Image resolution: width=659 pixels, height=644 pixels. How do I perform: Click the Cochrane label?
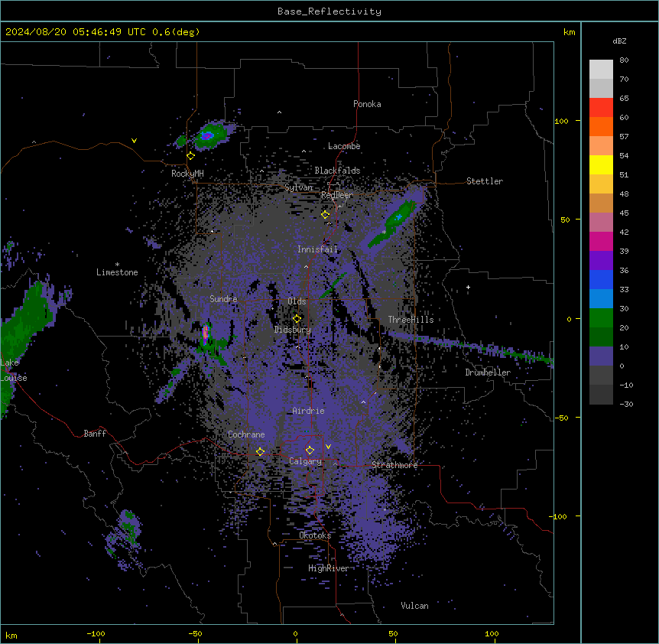coord(246,434)
